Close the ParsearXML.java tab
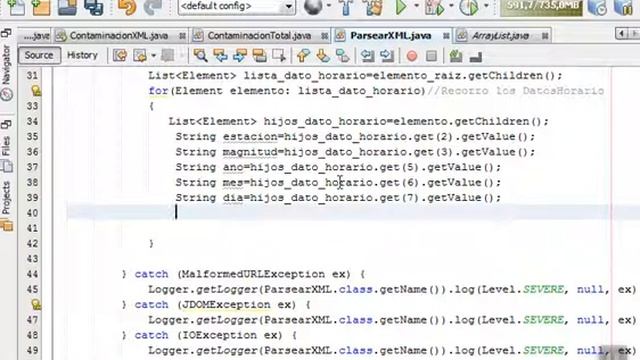The image size is (640, 360). click(x=446, y=36)
